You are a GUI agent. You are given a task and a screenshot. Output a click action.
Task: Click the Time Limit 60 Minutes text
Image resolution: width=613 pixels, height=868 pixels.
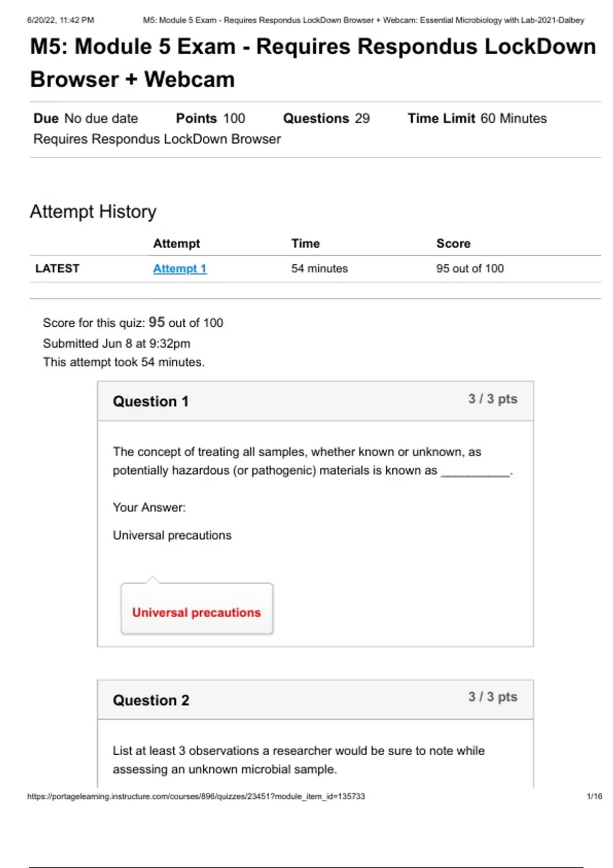[477, 118]
